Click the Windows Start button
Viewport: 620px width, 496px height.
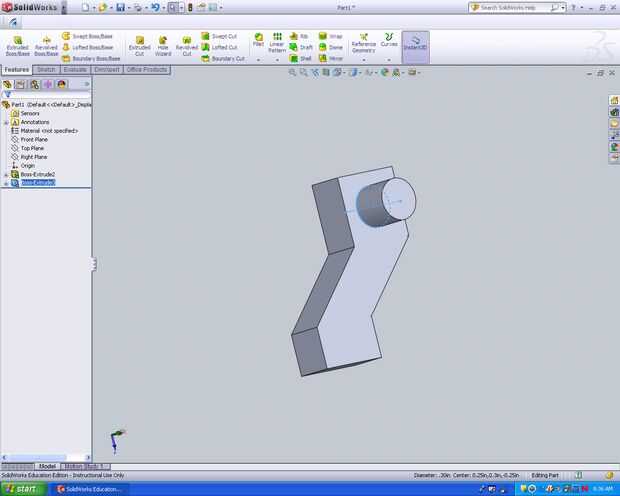[23, 489]
